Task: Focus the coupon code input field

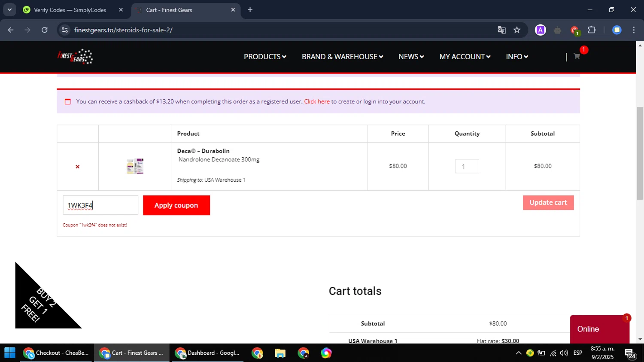Action: tap(100, 205)
